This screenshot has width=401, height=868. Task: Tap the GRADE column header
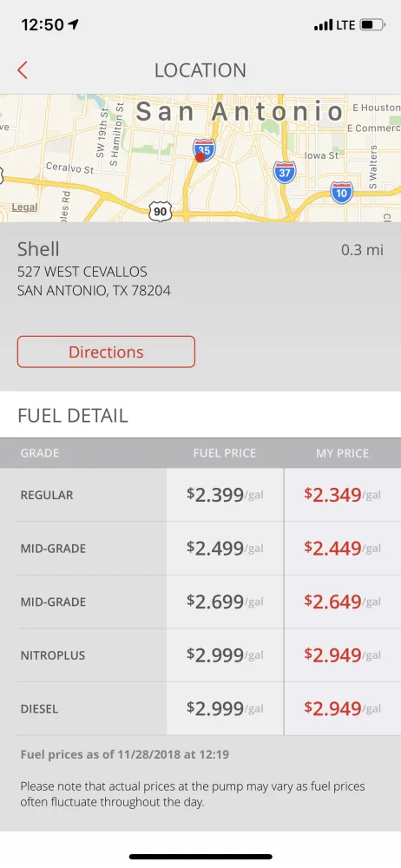(x=40, y=453)
